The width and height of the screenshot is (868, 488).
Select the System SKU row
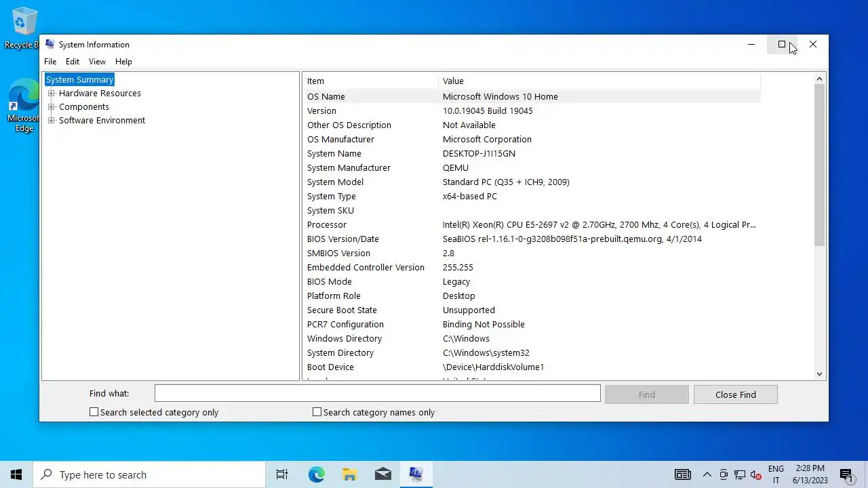tap(532, 210)
